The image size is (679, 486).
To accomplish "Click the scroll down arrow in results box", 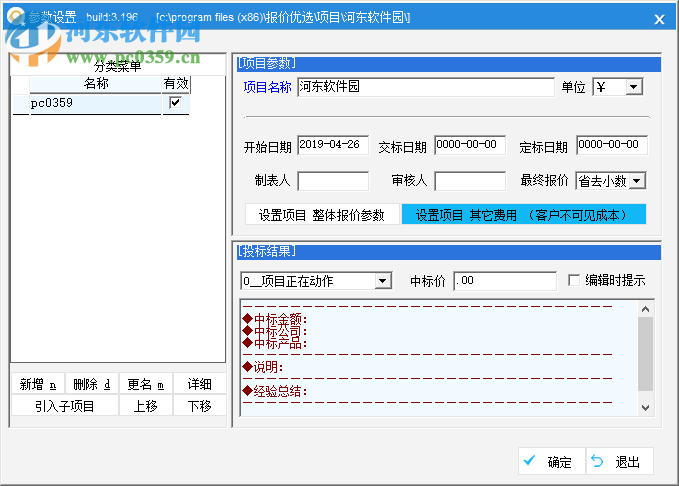I will coord(645,408).
